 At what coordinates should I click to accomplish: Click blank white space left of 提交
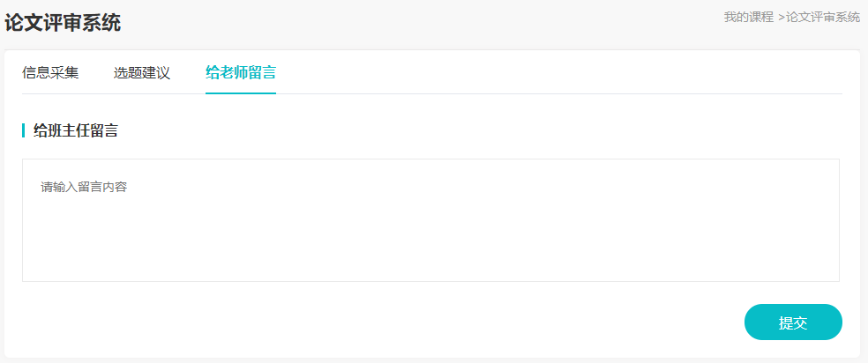pyautogui.click(x=441, y=322)
